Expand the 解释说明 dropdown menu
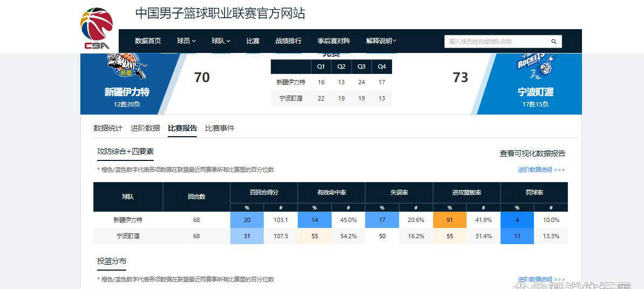This screenshot has height=289, width=644. coord(381,41)
